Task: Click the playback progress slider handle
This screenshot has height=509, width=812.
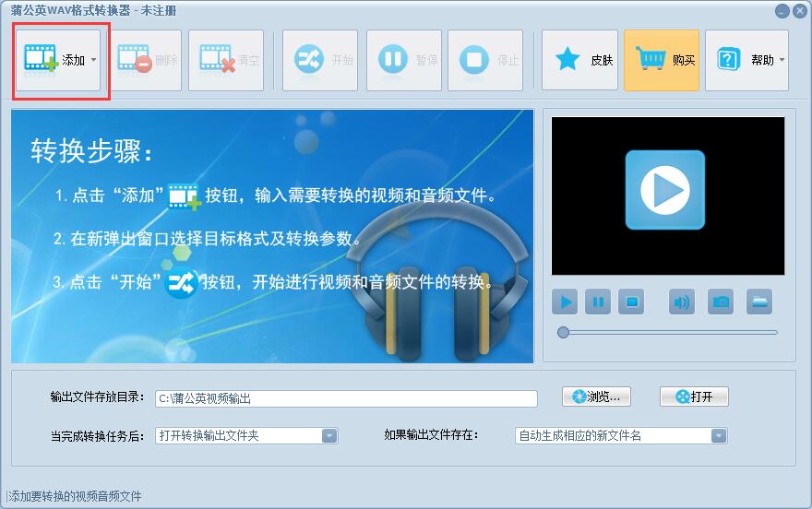Action: tap(563, 332)
